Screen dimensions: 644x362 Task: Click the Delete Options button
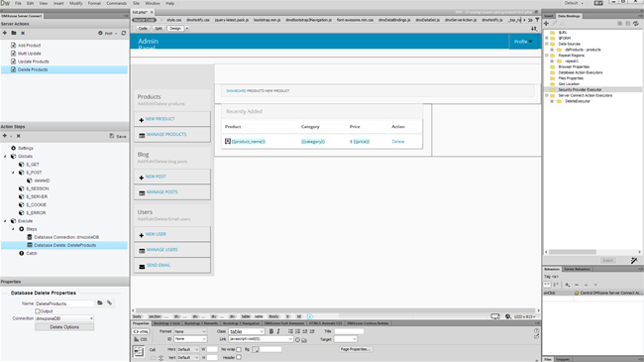click(64, 327)
